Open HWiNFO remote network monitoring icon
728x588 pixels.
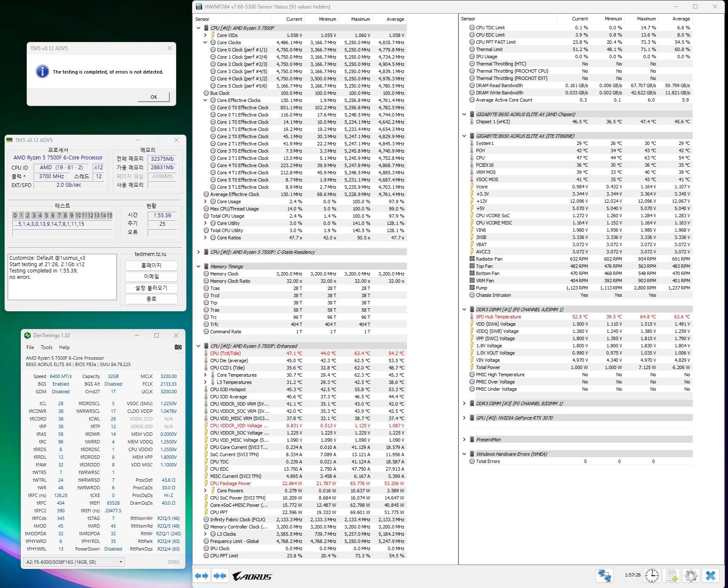604,576
